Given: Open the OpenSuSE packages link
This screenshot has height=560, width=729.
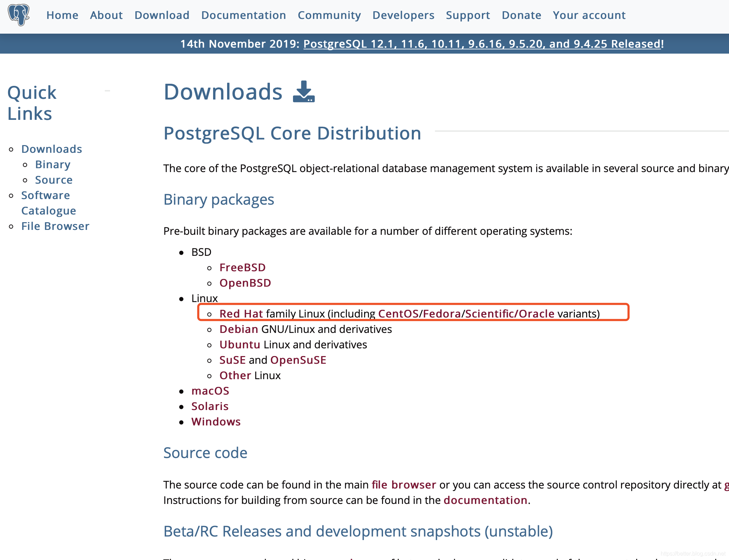Looking at the screenshot, I should coord(298,360).
